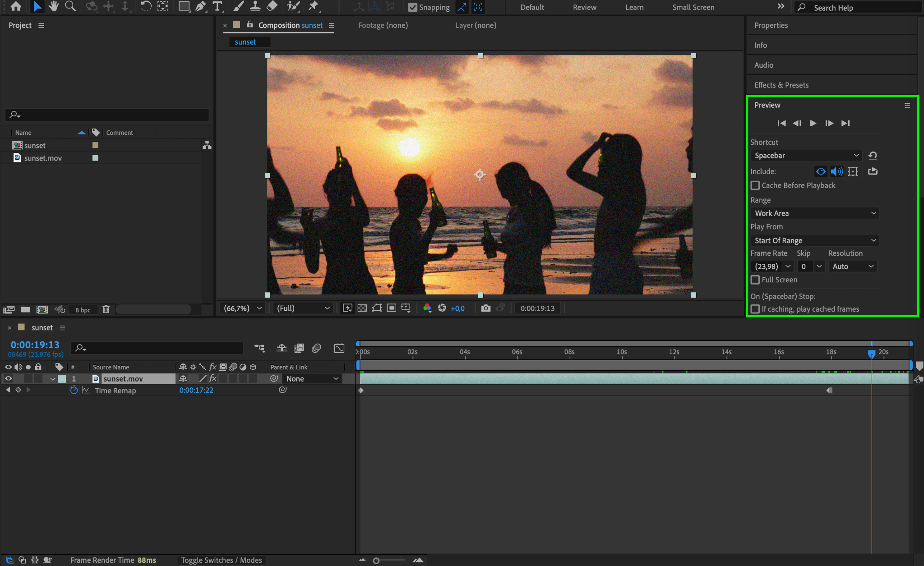The height and width of the screenshot is (566, 924).
Task: Select the Hand tool
Action: [54, 6]
